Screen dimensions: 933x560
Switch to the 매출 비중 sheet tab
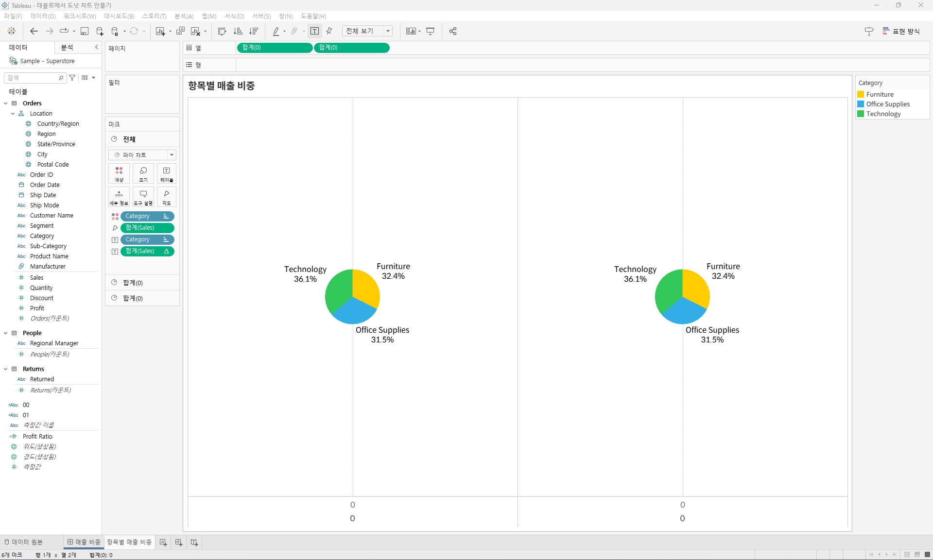[x=84, y=542]
